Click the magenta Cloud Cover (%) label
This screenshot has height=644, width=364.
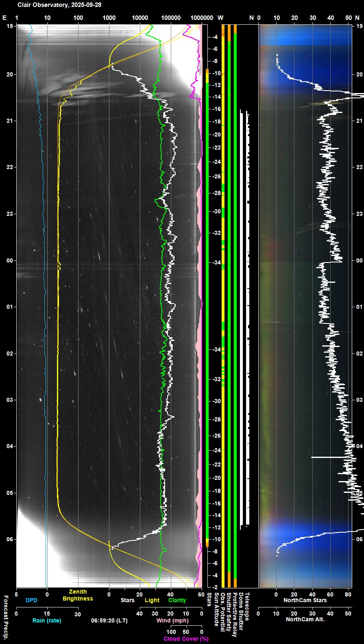pos(186,639)
